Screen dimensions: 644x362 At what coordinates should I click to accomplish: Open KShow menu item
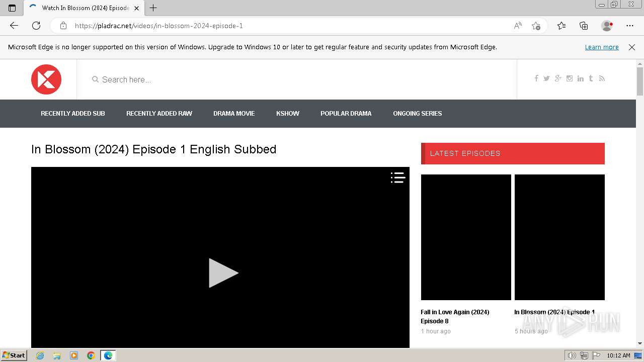click(x=288, y=114)
